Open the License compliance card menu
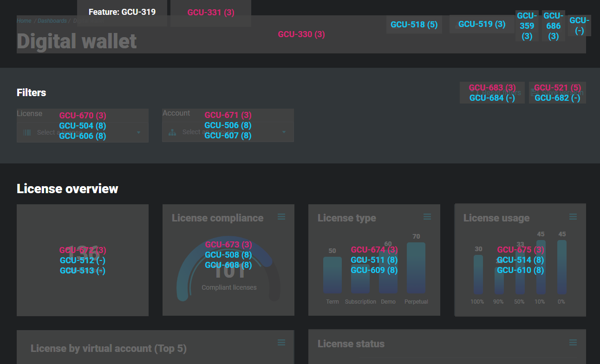 (281, 217)
